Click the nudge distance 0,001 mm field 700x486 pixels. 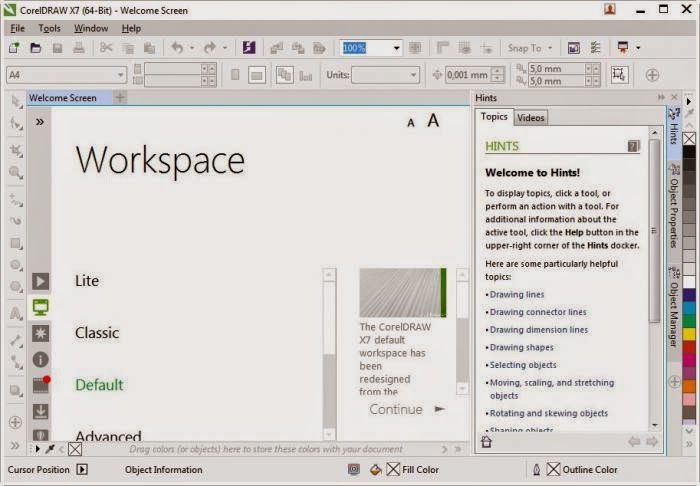468,75
